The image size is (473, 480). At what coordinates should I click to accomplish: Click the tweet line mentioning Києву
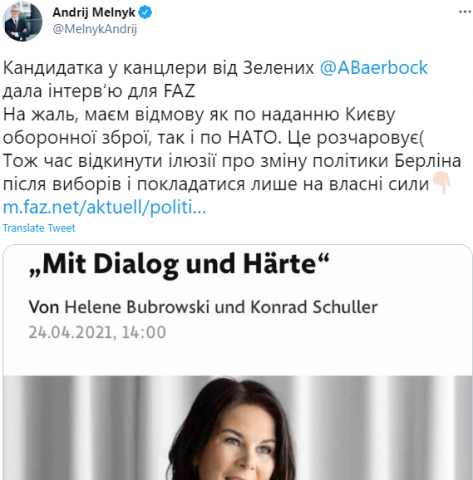point(199,114)
